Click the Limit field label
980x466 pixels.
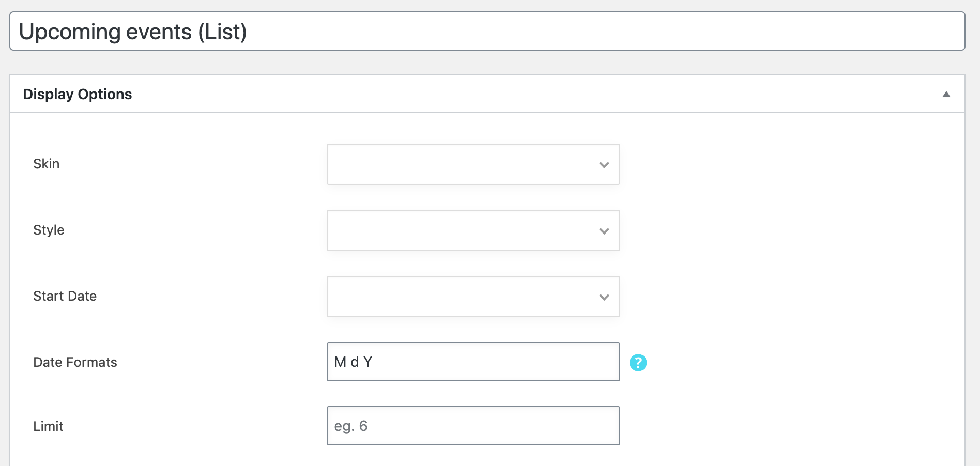pos(48,426)
